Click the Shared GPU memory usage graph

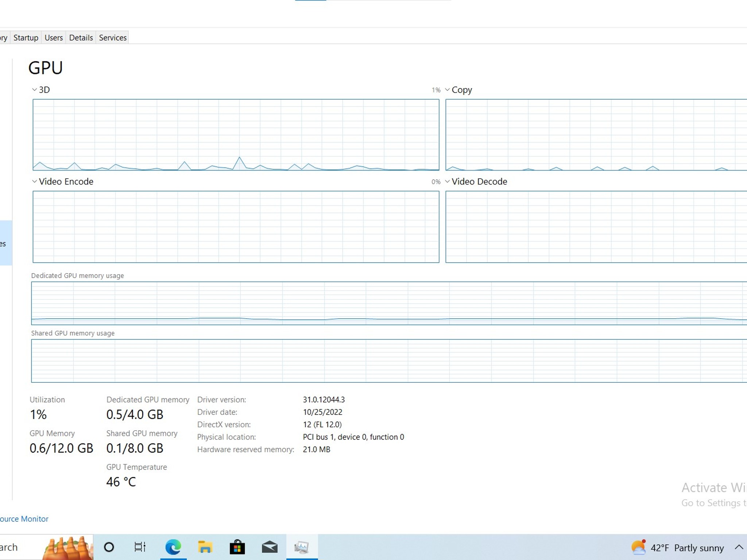tap(389, 361)
